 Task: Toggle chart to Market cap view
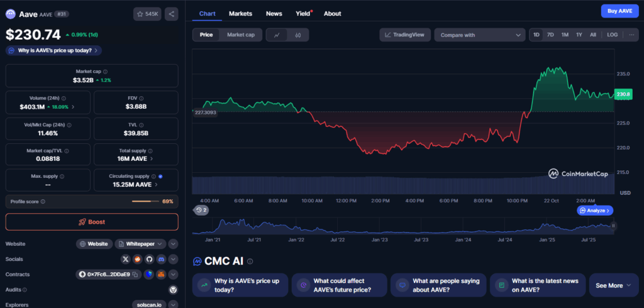pyautogui.click(x=240, y=35)
